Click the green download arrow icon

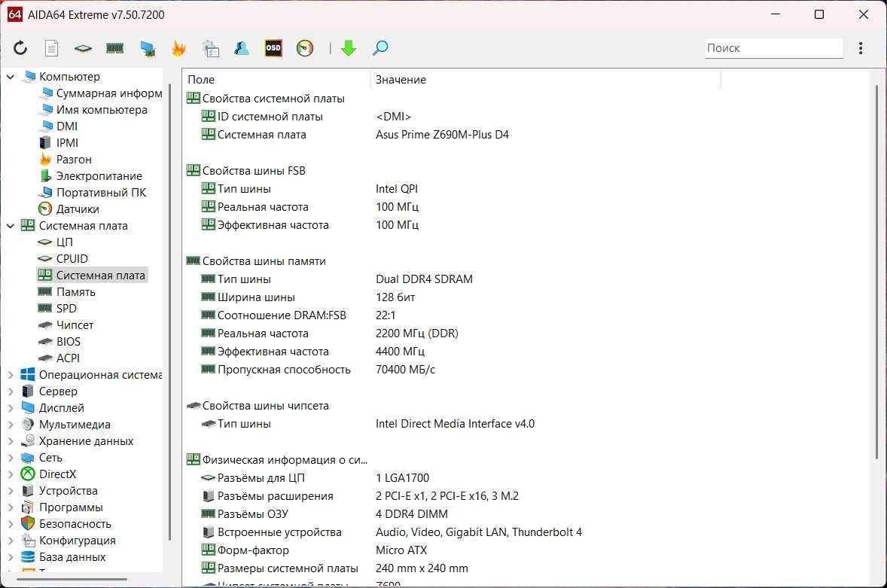pos(349,48)
